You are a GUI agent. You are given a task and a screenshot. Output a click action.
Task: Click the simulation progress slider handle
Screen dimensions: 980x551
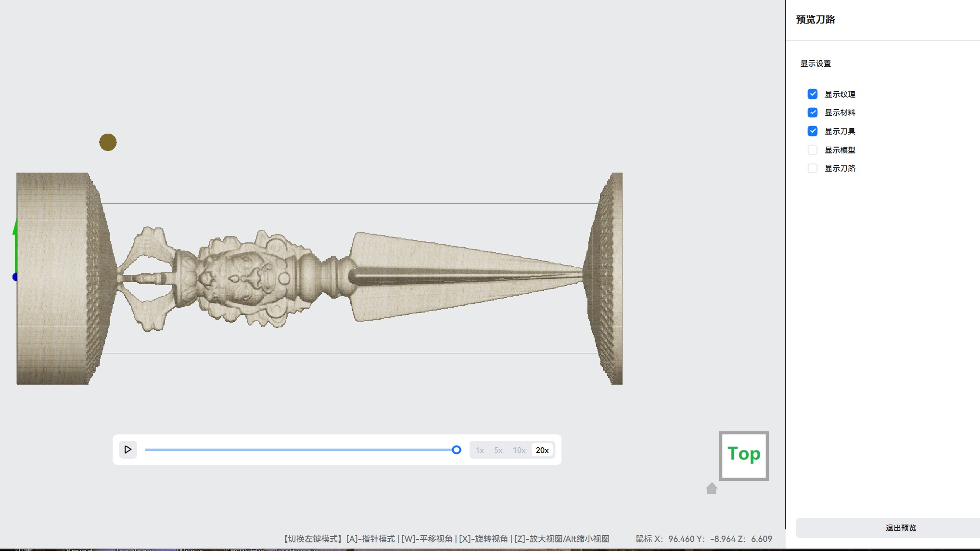click(x=457, y=450)
